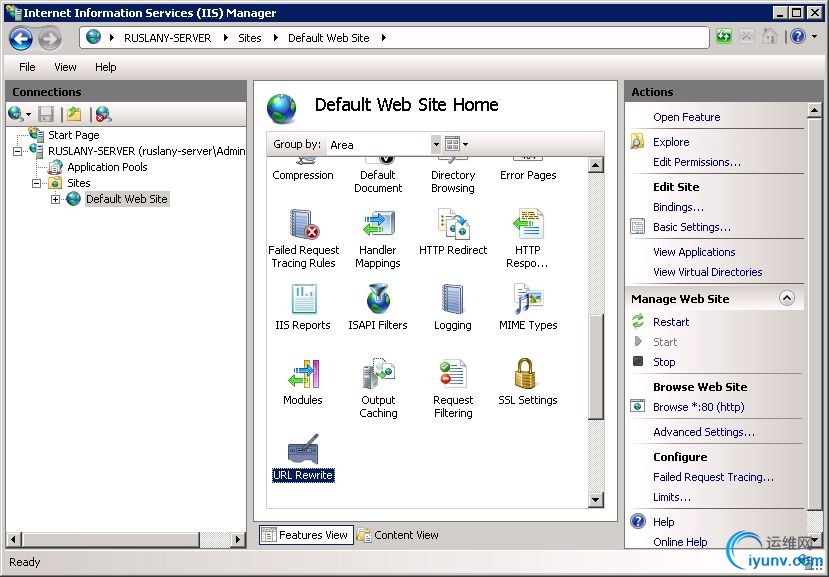
Task: Click the Open Feature action link
Action: pyautogui.click(x=686, y=117)
